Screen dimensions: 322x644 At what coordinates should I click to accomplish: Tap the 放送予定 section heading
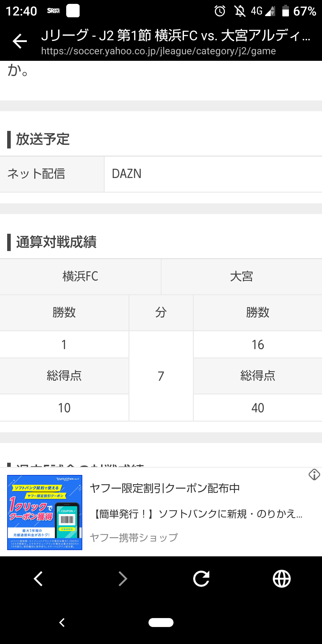click(43, 139)
